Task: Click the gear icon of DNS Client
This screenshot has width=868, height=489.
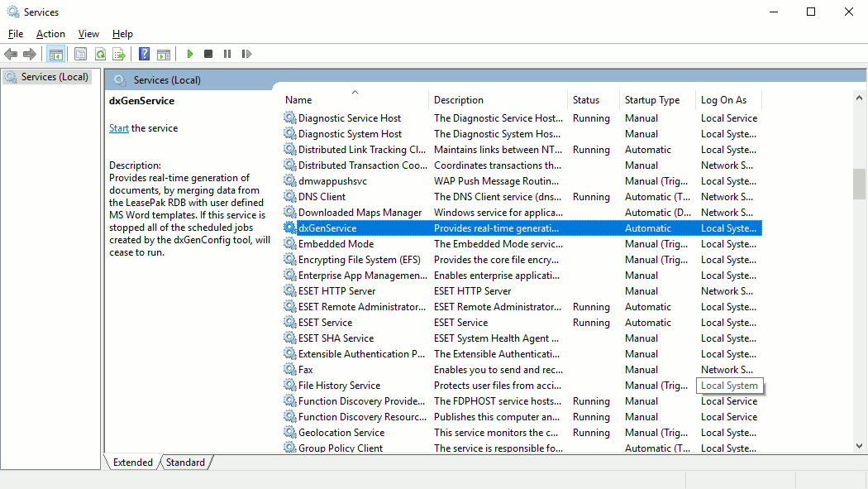Action: pyautogui.click(x=289, y=196)
